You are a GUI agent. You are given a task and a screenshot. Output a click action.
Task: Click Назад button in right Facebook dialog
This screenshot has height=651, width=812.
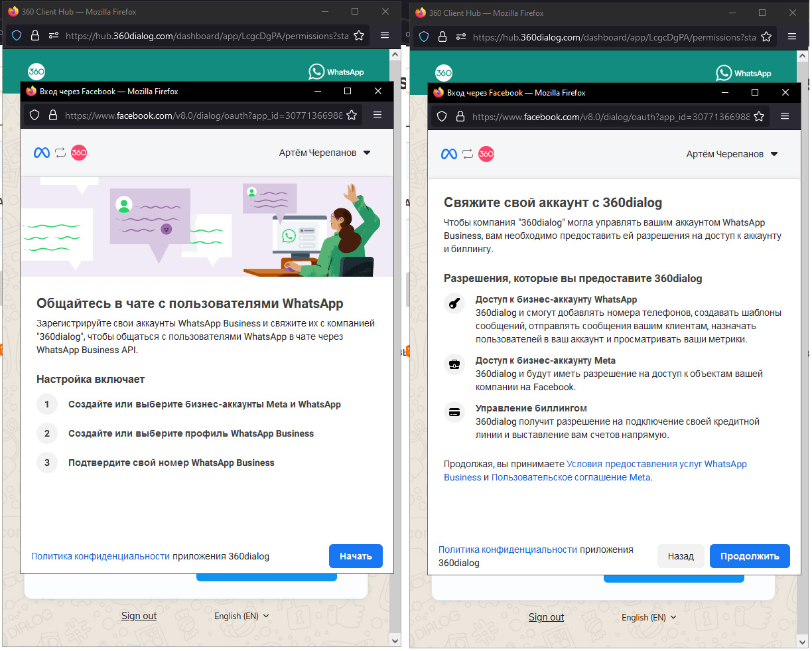[681, 556]
